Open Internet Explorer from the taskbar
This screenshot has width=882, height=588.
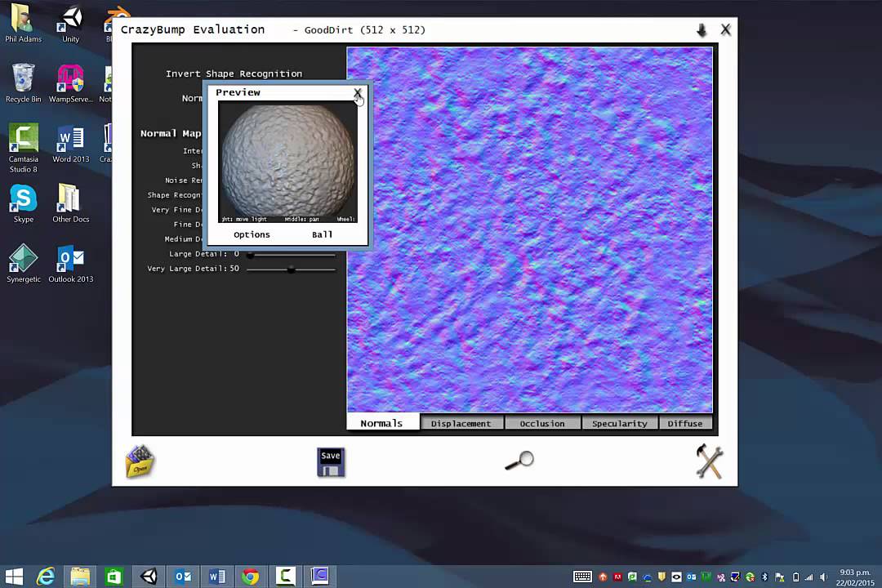[x=46, y=577]
